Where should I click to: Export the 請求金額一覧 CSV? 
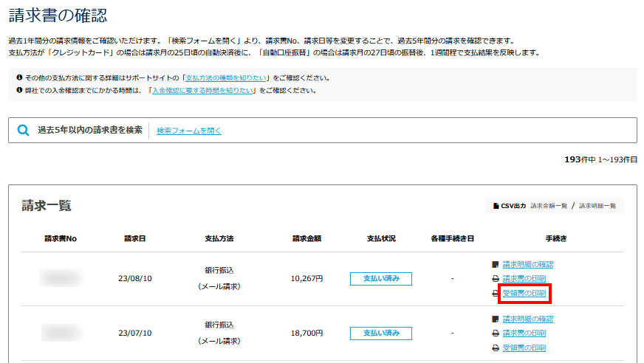[549, 206]
